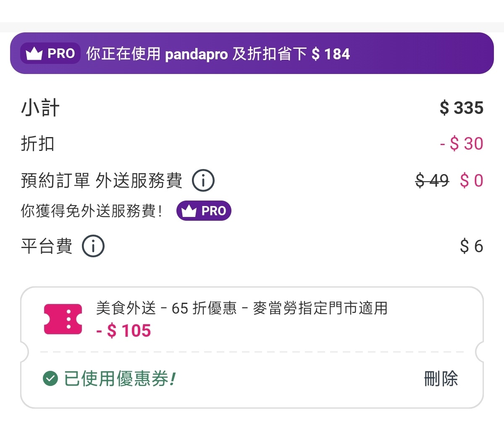This screenshot has height=436, width=504.
Task: Click the - $ 30 discount amount
Action: 461,144
